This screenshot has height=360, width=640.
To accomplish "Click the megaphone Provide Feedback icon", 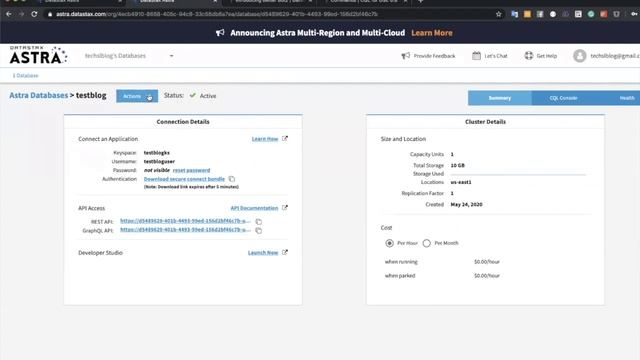I will (x=405, y=56).
